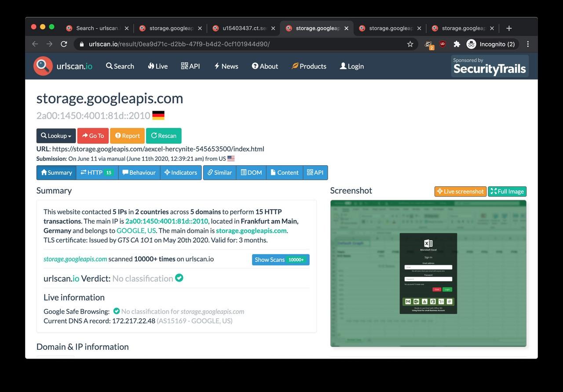Click the urlscan.io magnifier logo

tap(43, 66)
